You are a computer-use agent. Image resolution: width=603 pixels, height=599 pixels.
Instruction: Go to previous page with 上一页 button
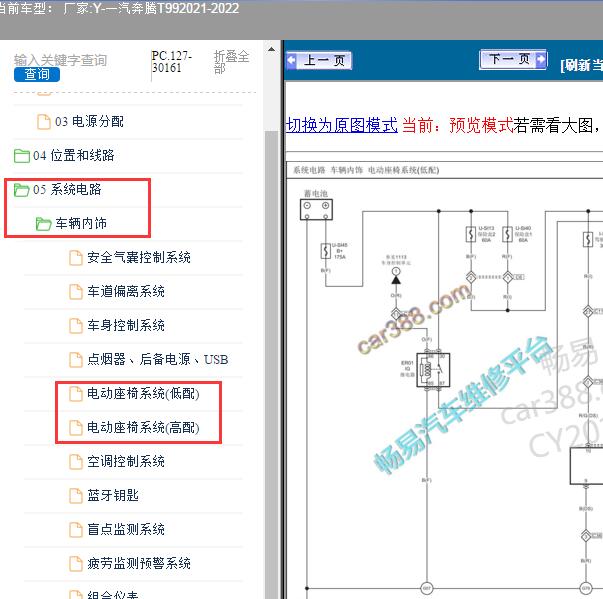coord(319,60)
